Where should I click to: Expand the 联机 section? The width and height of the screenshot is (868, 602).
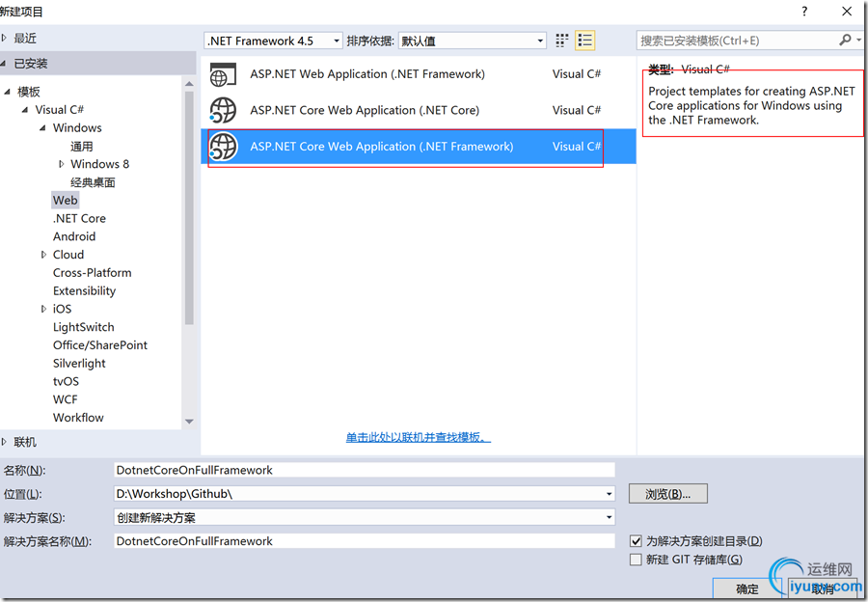(5, 442)
